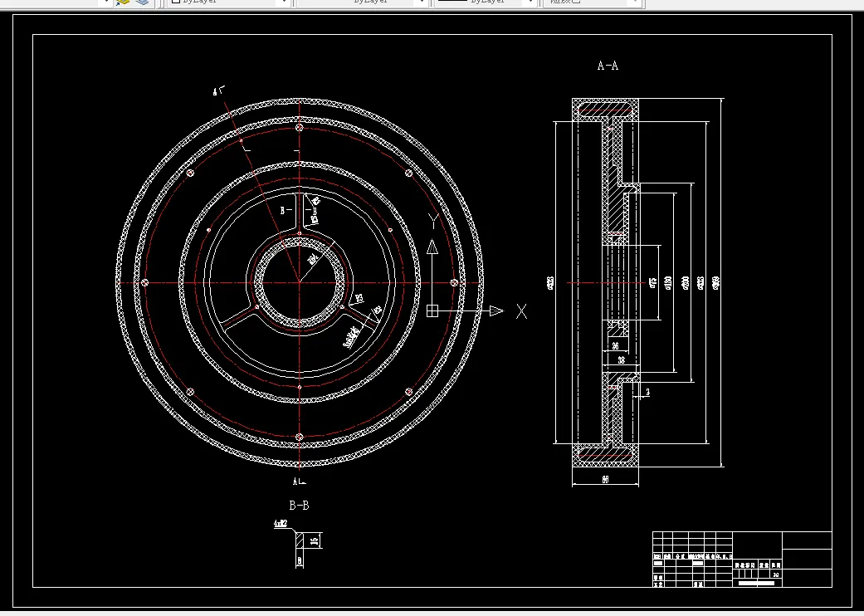Screen dimensions: 864x616
Task: Select the 66 width dimension text
Action: (605, 480)
